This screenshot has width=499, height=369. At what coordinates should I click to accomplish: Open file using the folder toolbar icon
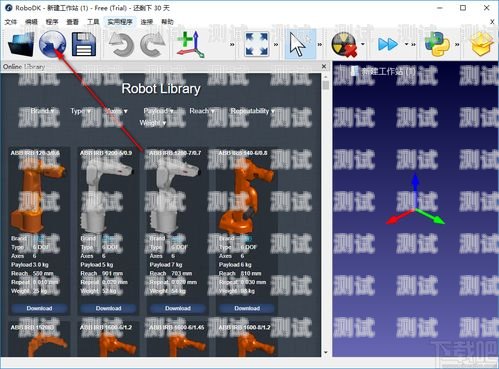click(21, 44)
